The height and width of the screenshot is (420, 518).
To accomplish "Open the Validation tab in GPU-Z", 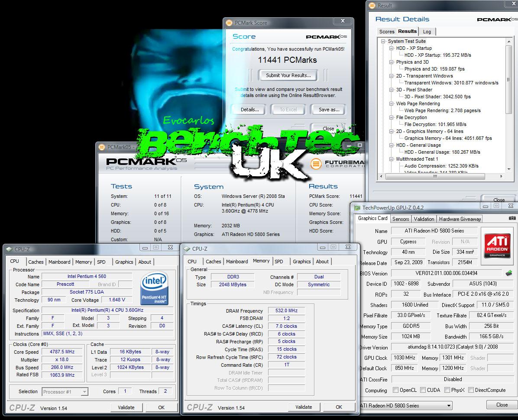I will point(424,219).
